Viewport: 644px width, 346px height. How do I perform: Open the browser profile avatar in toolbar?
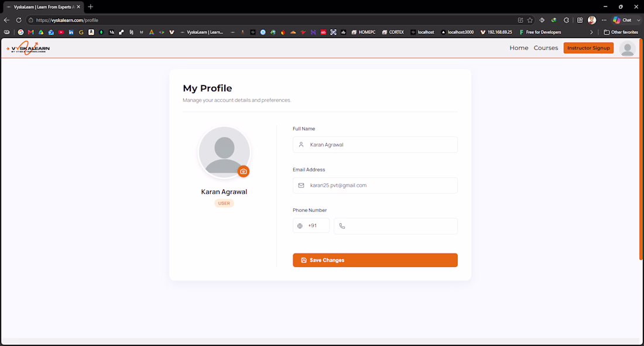pos(592,20)
